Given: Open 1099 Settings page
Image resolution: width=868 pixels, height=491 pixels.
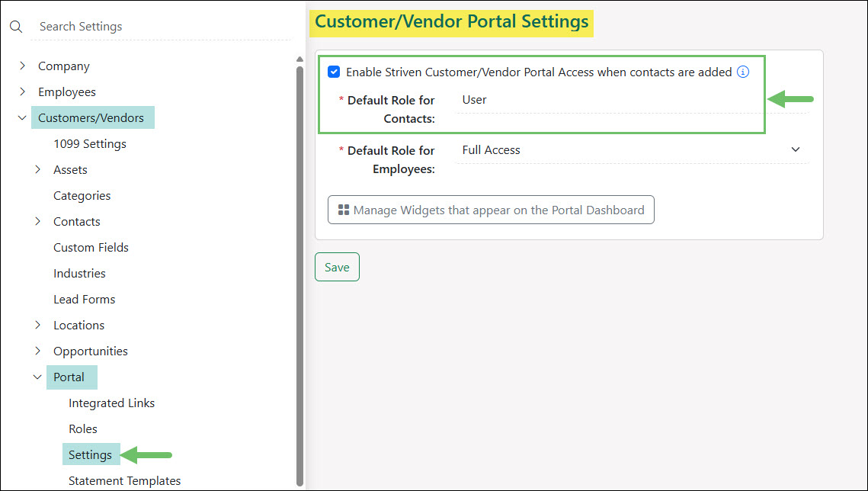Looking at the screenshot, I should pyautogui.click(x=90, y=144).
